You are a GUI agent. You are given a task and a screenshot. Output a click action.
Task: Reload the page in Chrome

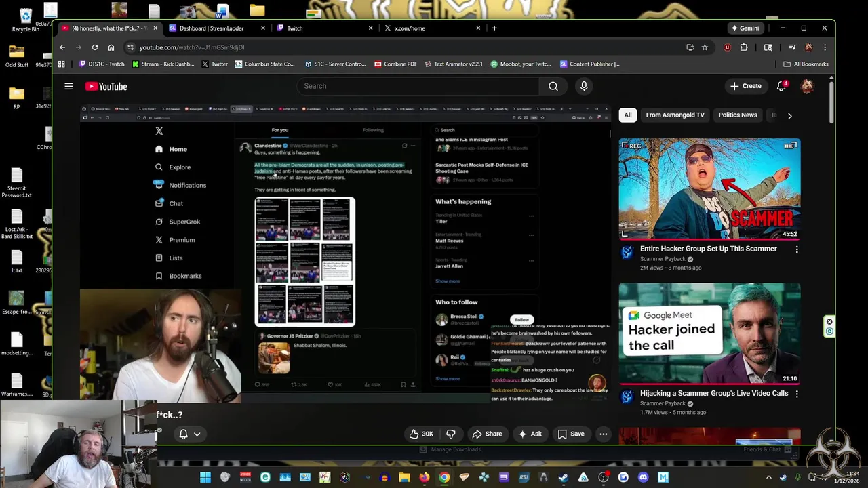tap(95, 47)
